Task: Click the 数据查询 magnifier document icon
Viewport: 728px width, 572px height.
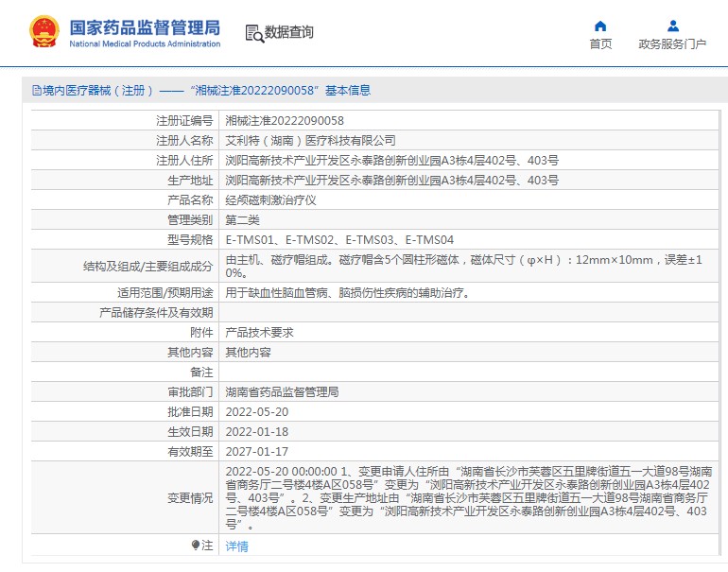Action: point(253,33)
